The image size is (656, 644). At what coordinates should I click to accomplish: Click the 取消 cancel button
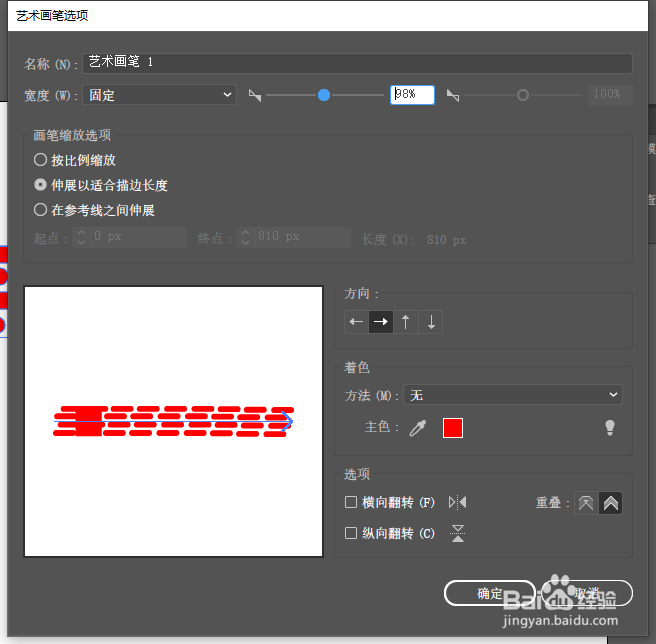[x=587, y=593]
